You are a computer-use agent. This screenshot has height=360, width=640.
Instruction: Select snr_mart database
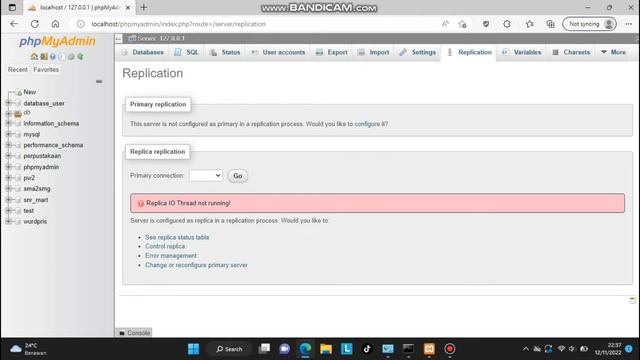[x=36, y=200]
